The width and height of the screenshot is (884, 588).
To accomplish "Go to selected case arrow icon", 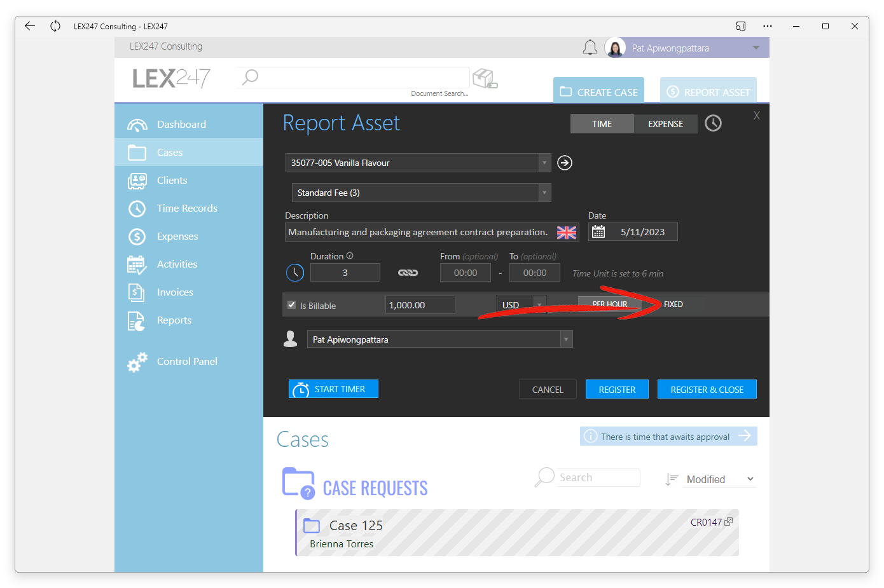I will click(x=565, y=163).
